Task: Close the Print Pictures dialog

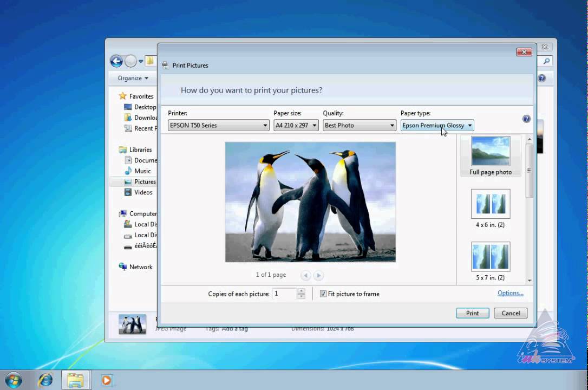Action: (524, 52)
